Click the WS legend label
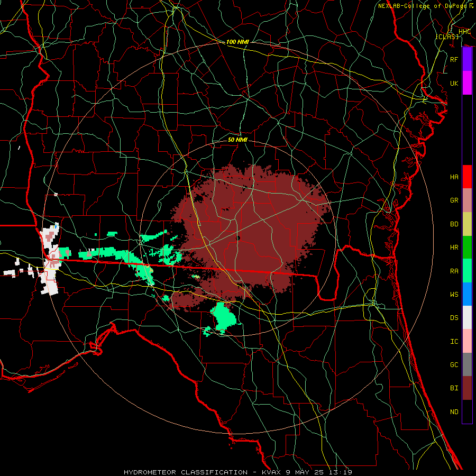476x476 pixels. pyautogui.click(x=454, y=295)
